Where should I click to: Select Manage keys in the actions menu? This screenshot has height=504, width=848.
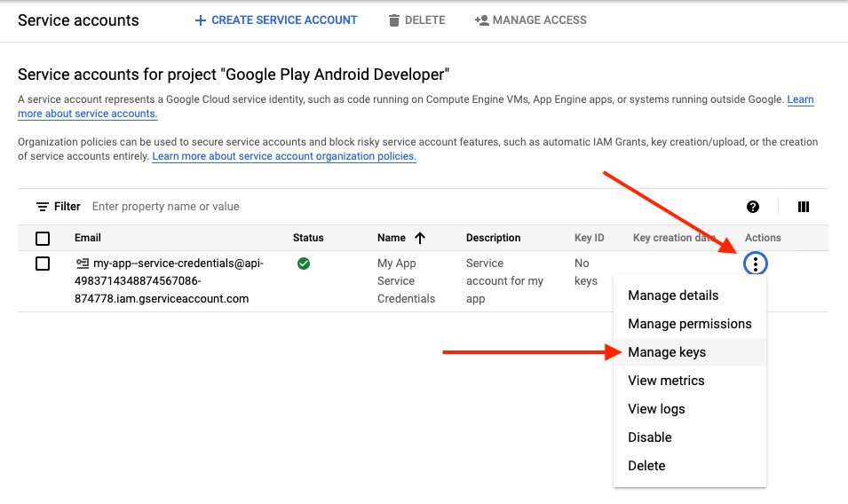click(x=690, y=352)
